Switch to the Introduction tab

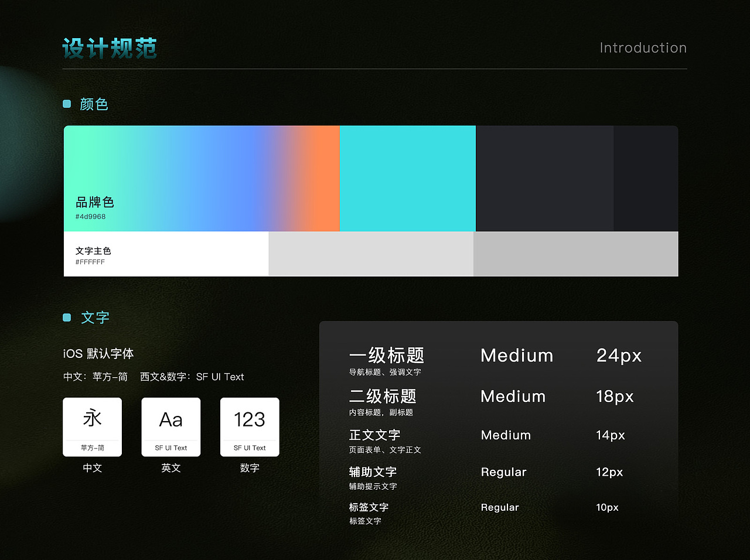pos(643,48)
